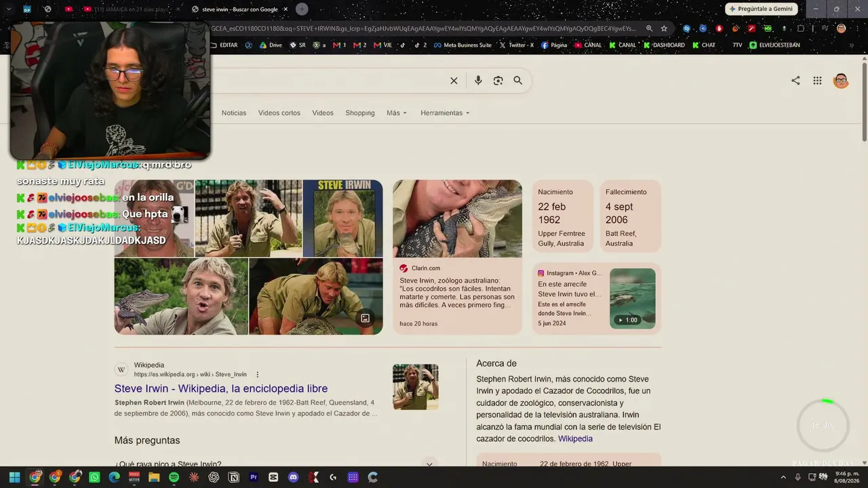Open the Wikipedia result thumbnail image
Viewport: 868px width, 488px height.
point(416,387)
